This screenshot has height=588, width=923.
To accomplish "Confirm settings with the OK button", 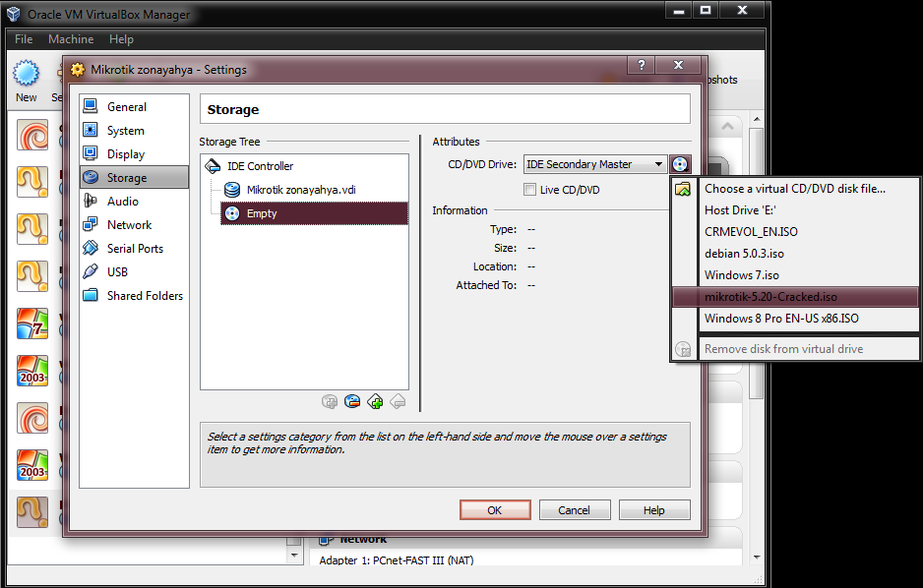I will 495,509.
